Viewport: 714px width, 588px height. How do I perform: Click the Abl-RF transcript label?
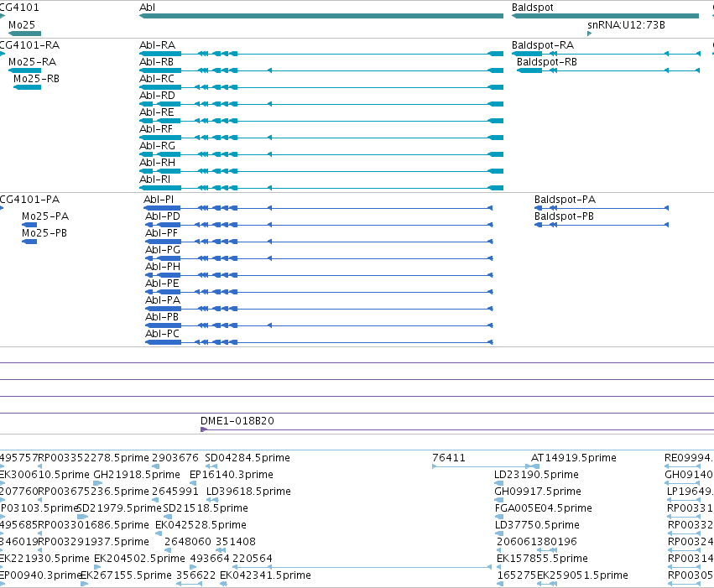[x=156, y=129]
